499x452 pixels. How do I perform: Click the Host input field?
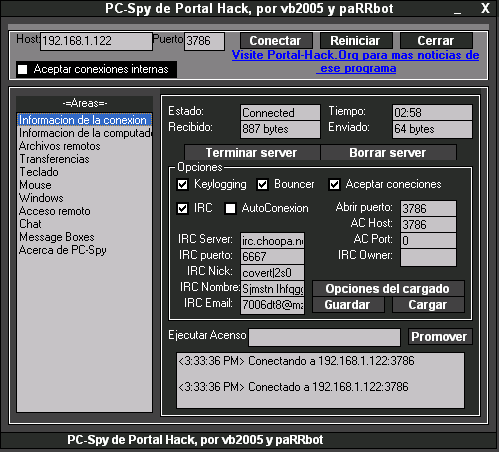[x=96, y=41]
